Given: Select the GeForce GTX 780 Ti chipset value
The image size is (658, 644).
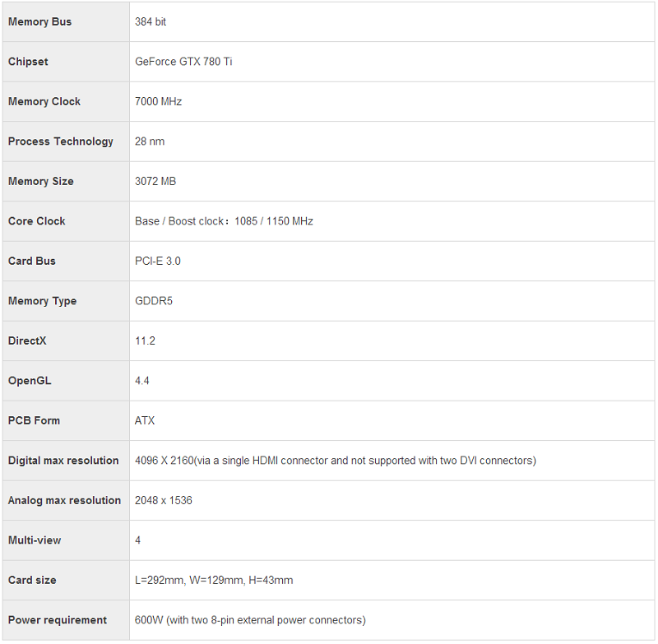Looking at the screenshot, I should (x=183, y=62).
